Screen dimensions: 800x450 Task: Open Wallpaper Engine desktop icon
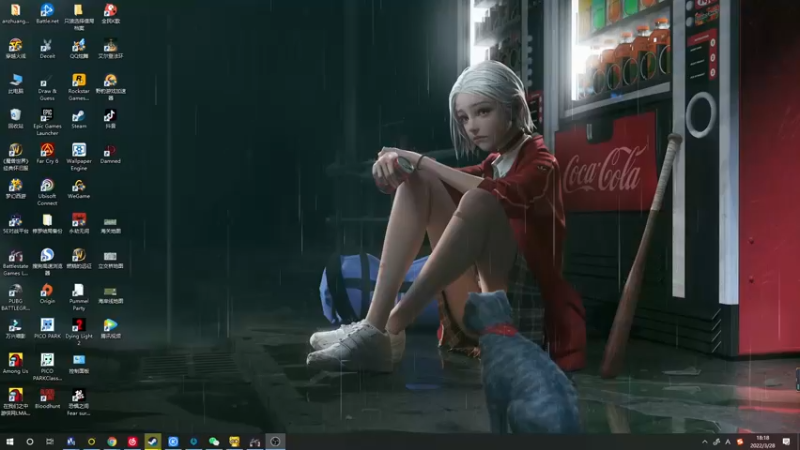tap(79, 157)
